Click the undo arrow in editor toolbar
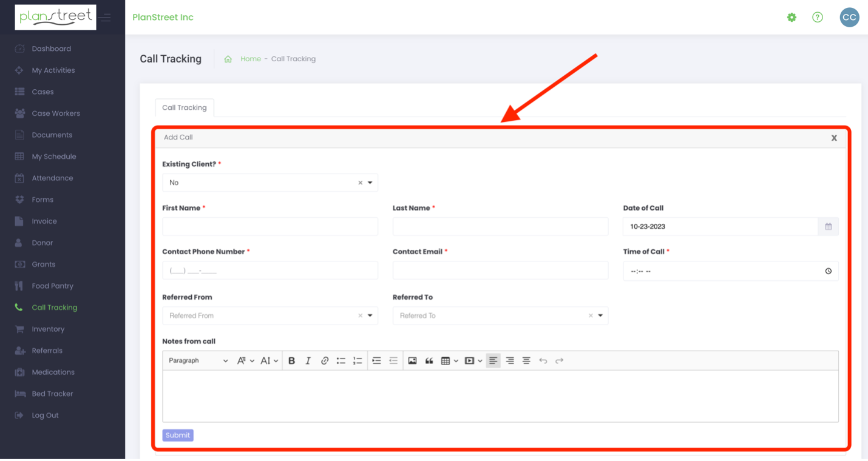868x461 pixels. point(543,361)
